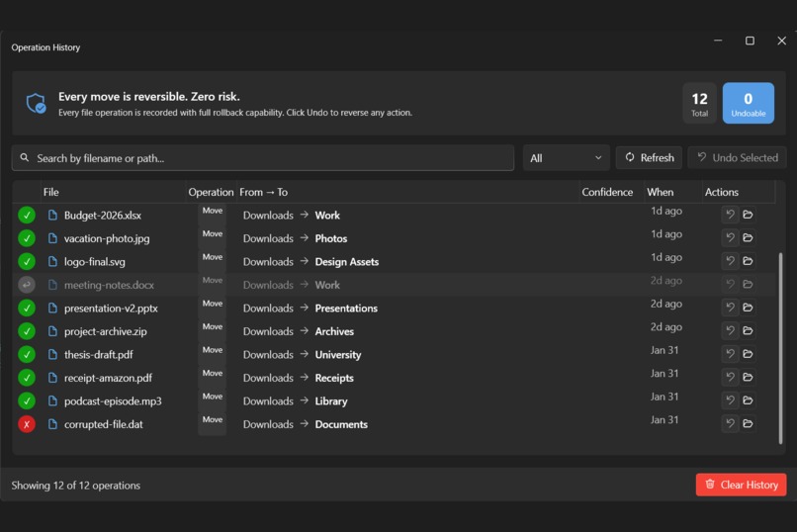This screenshot has height=532, width=797.
Task: Click the green success icon for Budget-2026.xlsx
Action: pos(27,215)
